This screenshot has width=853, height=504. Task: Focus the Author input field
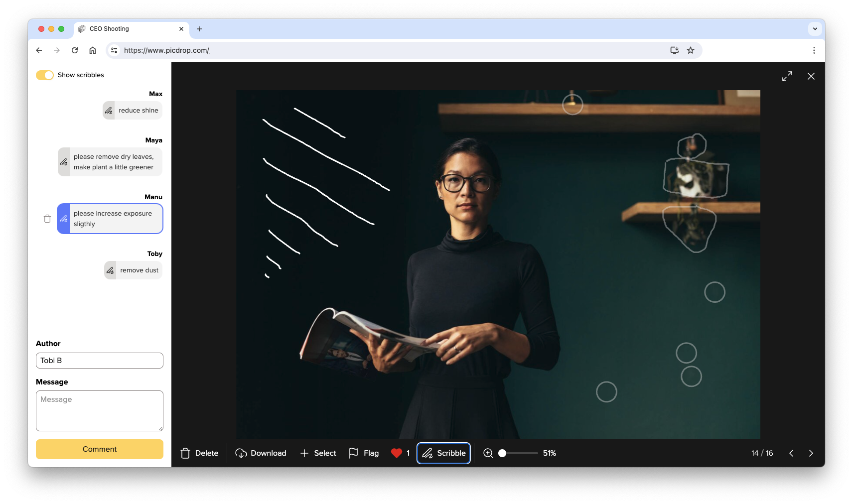pyautogui.click(x=100, y=361)
